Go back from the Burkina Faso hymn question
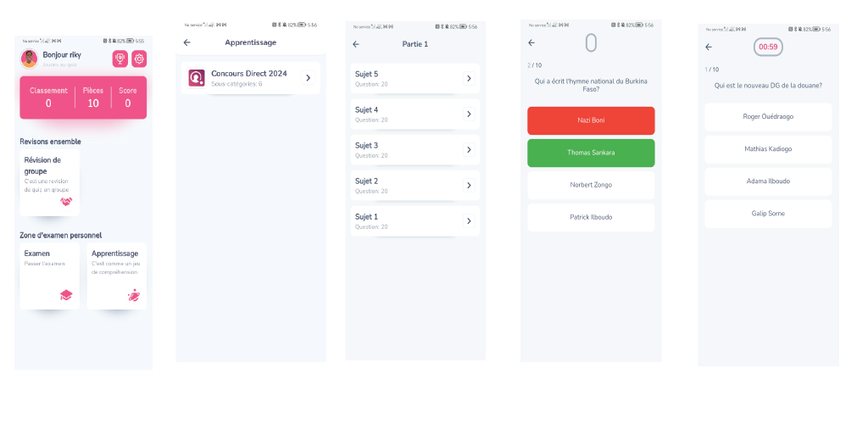This screenshot has height=424, width=868. 531,42
